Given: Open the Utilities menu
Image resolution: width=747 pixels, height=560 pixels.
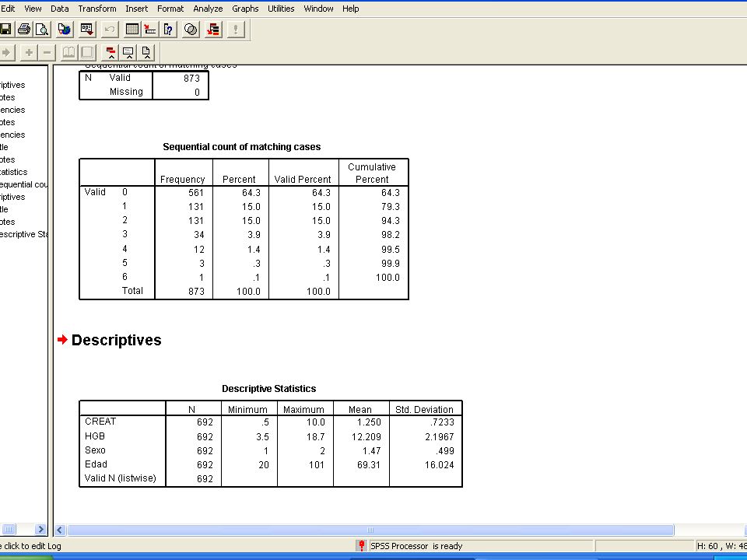Looking at the screenshot, I should click(281, 9).
